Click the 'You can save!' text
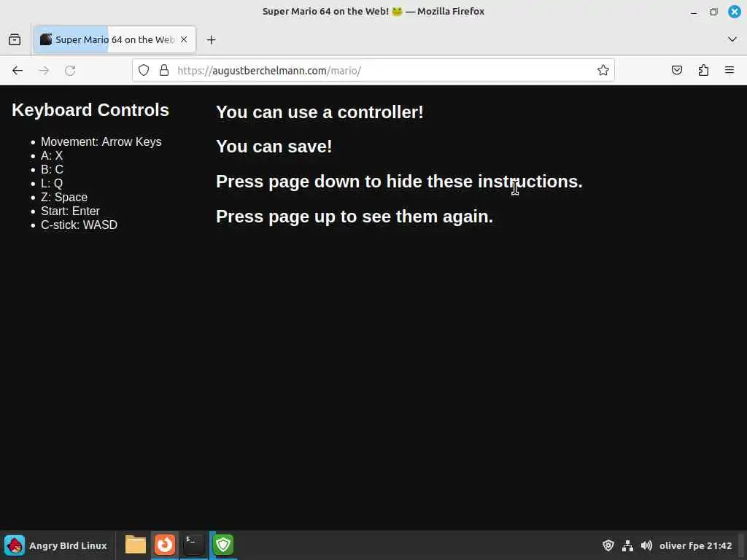Viewport: 747px width, 560px height. click(x=274, y=147)
